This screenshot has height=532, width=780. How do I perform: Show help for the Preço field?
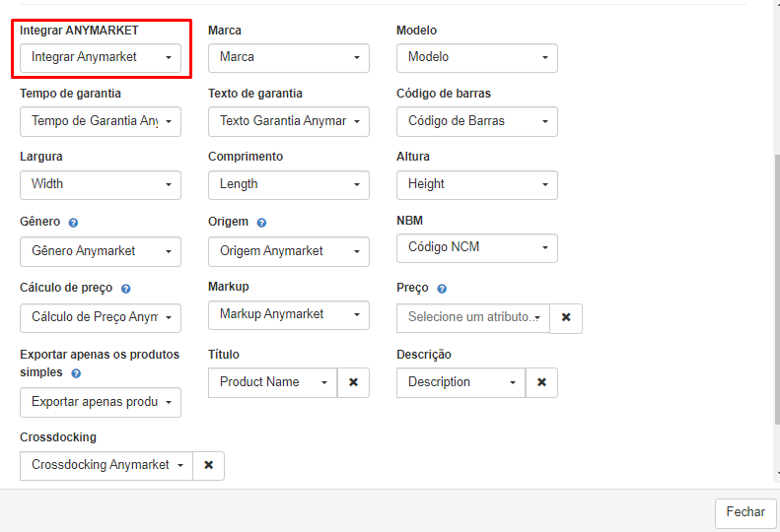coord(442,289)
